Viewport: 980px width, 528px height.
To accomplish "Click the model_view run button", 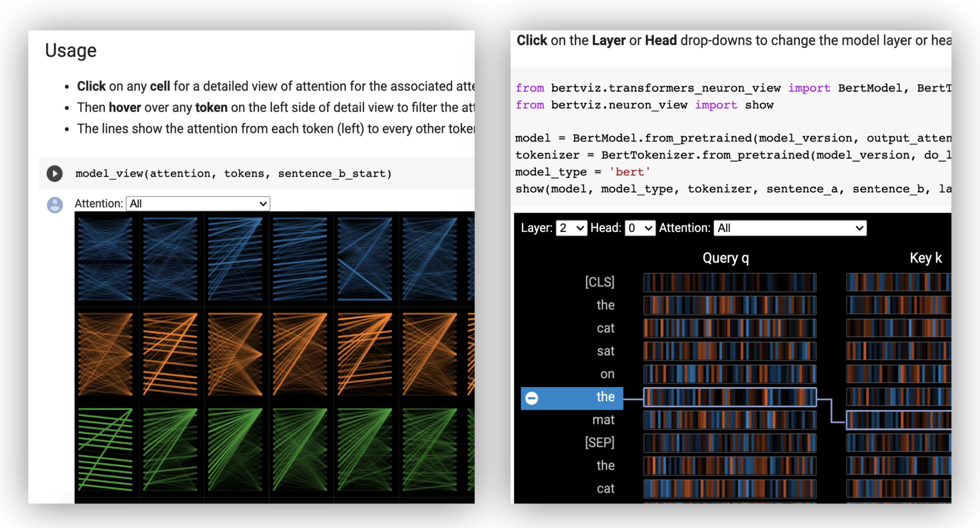I will click(x=54, y=174).
